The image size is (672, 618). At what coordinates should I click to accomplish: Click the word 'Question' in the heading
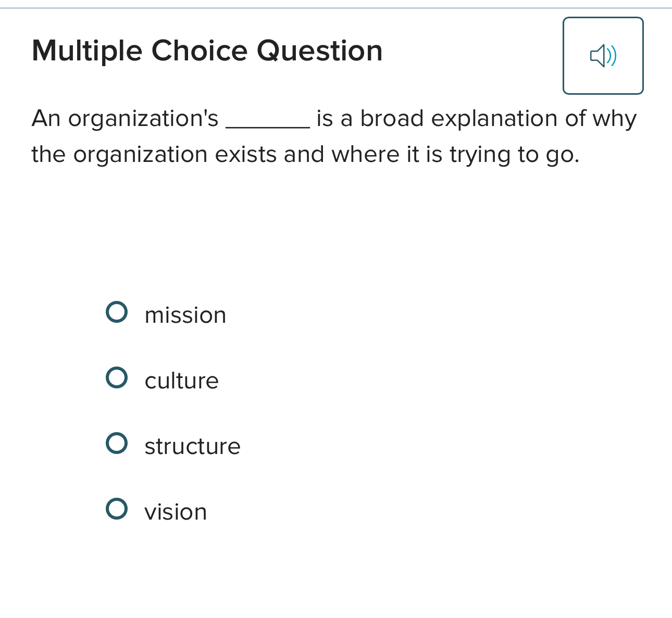pyautogui.click(x=319, y=51)
